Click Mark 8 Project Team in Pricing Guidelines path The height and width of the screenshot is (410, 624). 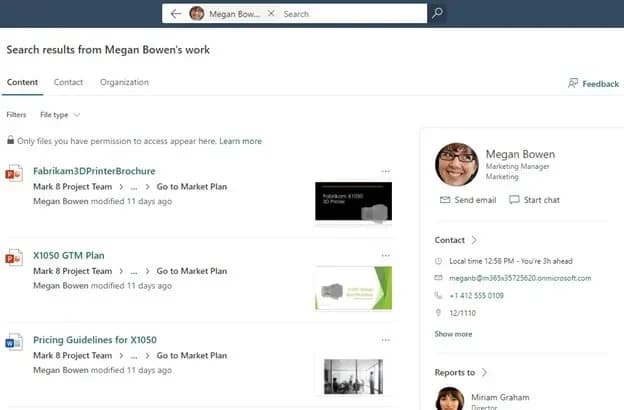[x=72, y=355]
